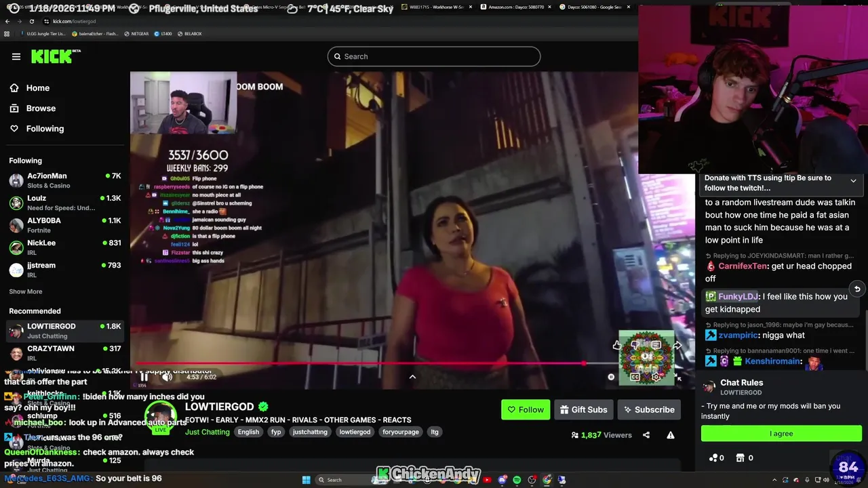The width and height of the screenshot is (868, 488).
Task: Click the Gift Subs button
Action: (x=583, y=409)
